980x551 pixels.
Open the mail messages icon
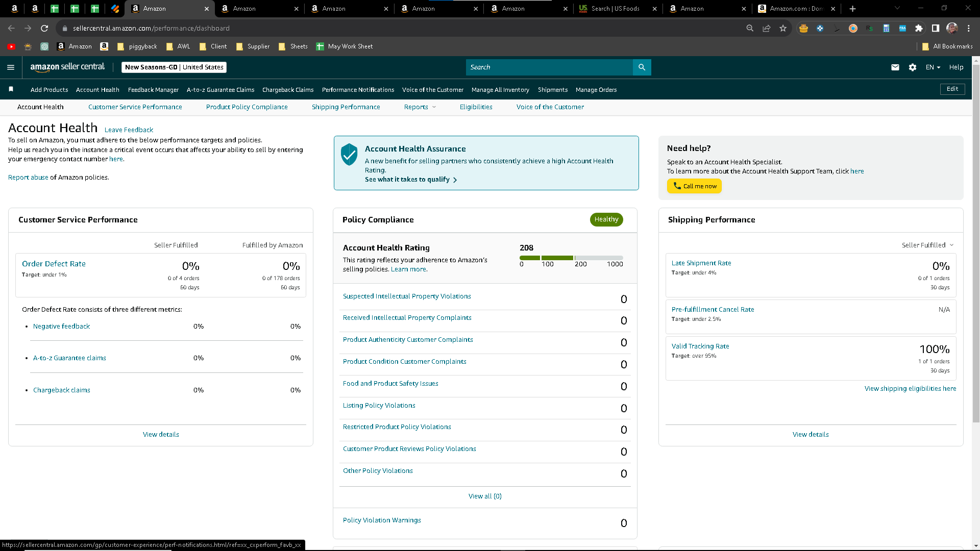pyautogui.click(x=895, y=67)
